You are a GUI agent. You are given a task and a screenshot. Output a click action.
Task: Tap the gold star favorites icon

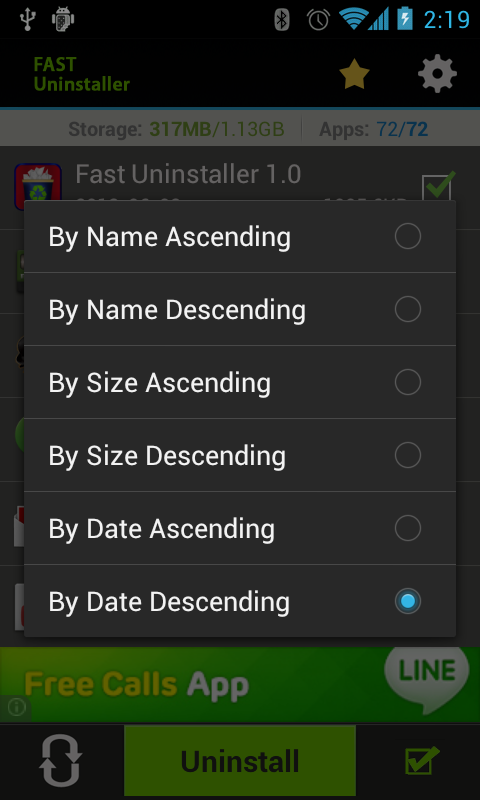tap(354, 74)
